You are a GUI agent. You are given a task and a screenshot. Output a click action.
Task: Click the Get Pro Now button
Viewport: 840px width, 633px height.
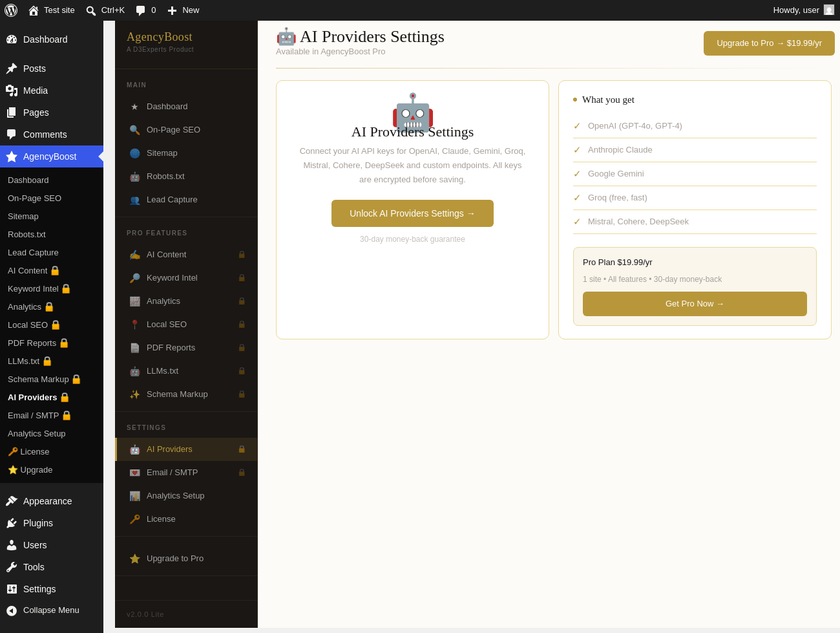695,304
